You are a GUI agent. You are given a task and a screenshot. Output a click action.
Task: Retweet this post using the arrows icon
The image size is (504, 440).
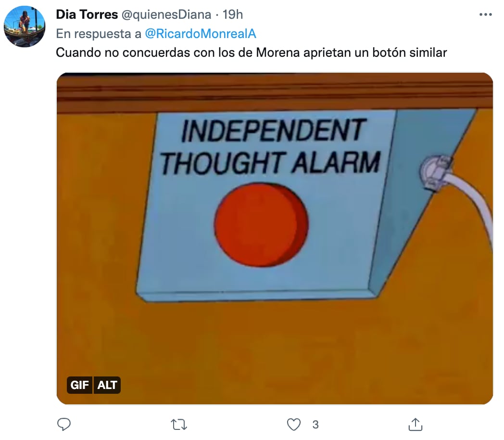pos(179,425)
